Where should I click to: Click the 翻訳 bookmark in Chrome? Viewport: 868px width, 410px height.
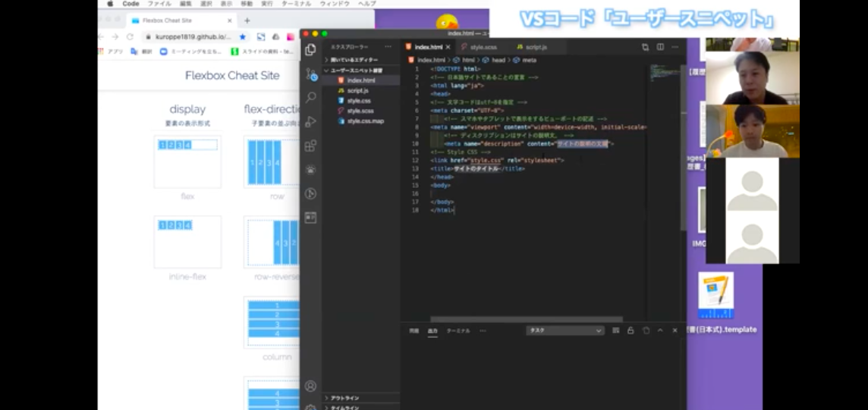141,52
